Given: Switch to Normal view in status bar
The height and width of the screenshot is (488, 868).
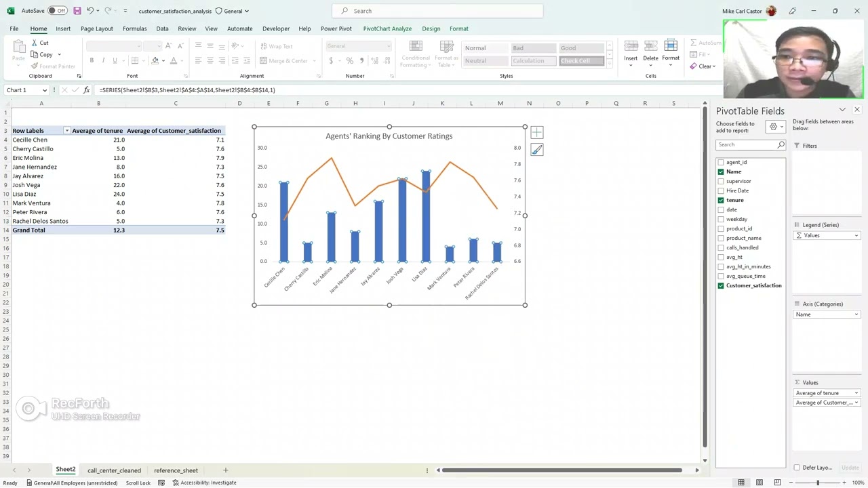Looking at the screenshot, I should (x=741, y=483).
